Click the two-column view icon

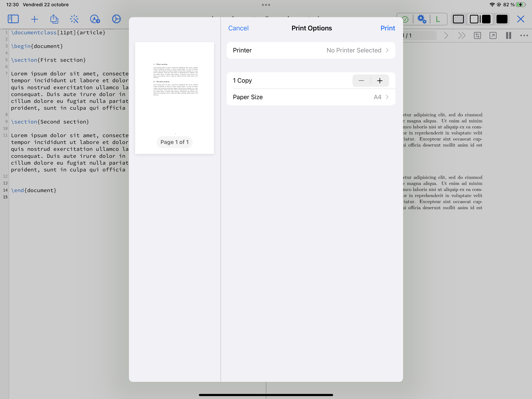point(508,36)
